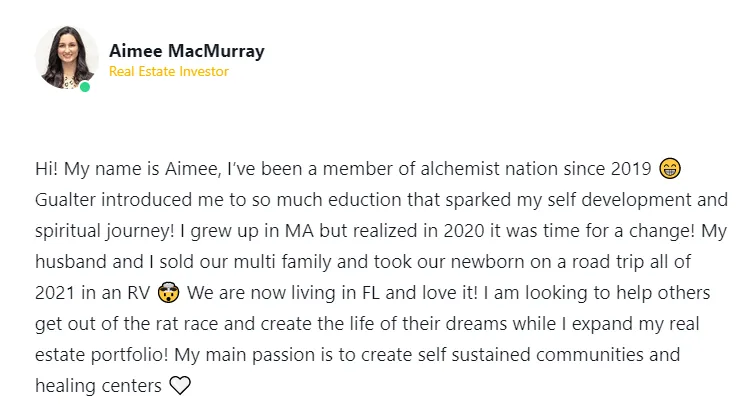Open the Aimee MacMurray name link
This screenshot has height=407, width=749.
187,51
